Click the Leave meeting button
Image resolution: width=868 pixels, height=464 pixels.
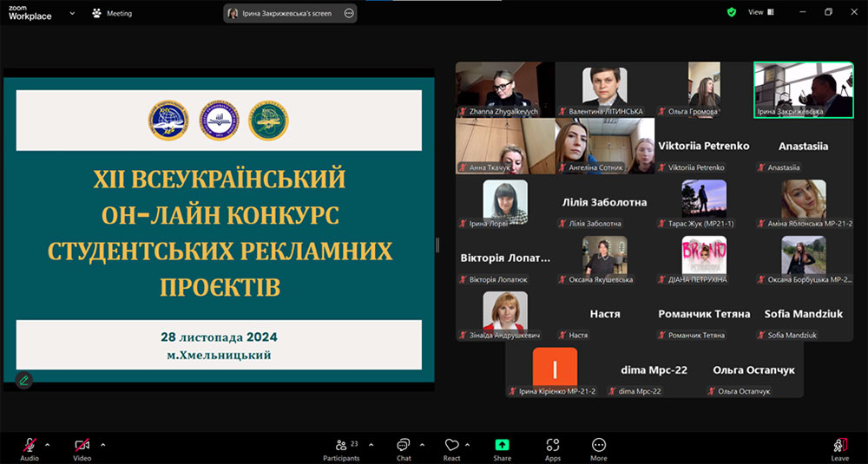[x=839, y=446]
